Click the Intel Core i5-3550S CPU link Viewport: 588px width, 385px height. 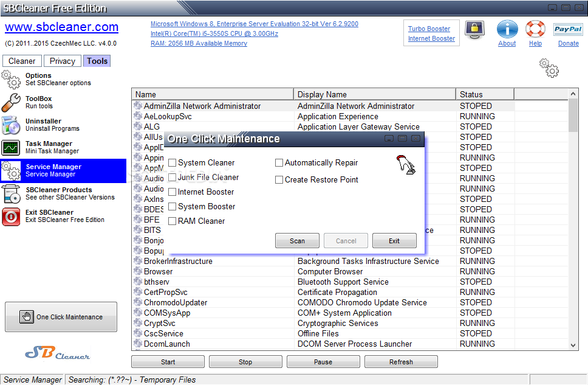(214, 33)
